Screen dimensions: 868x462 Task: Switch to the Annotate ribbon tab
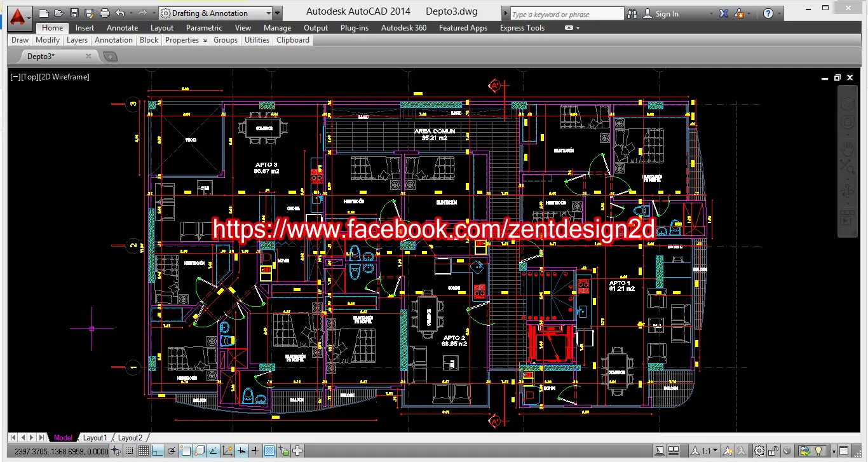[x=122, y=28]
